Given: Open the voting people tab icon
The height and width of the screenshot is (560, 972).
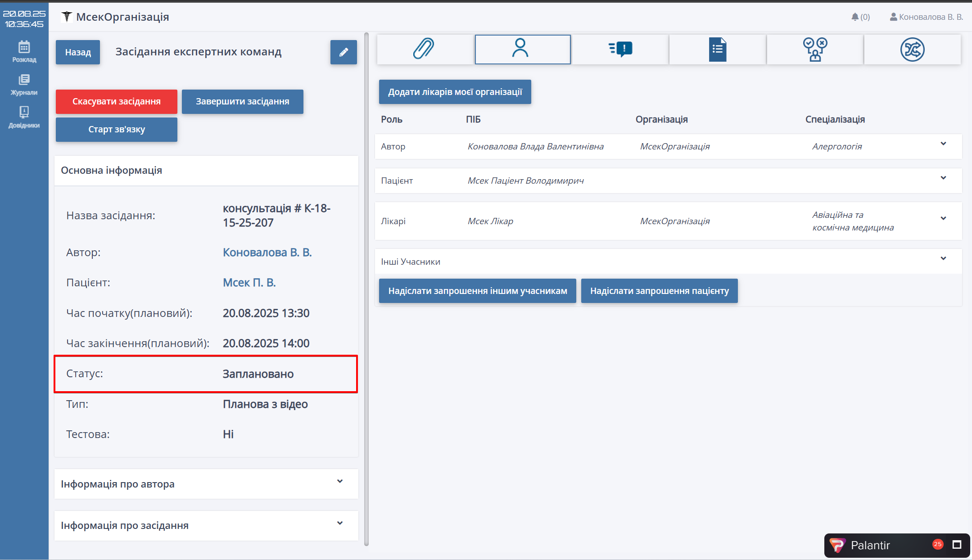Looking at the screenshot, I should click(x=814, y=49).
